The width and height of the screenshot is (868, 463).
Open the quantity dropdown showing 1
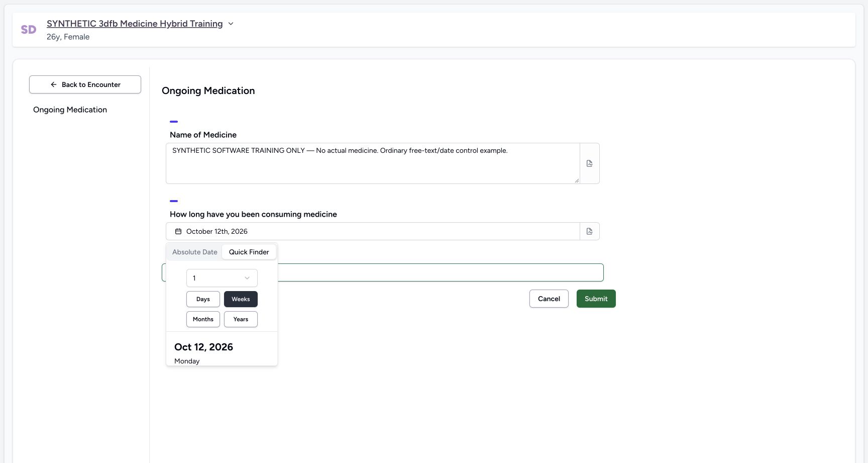click(222, 278)
